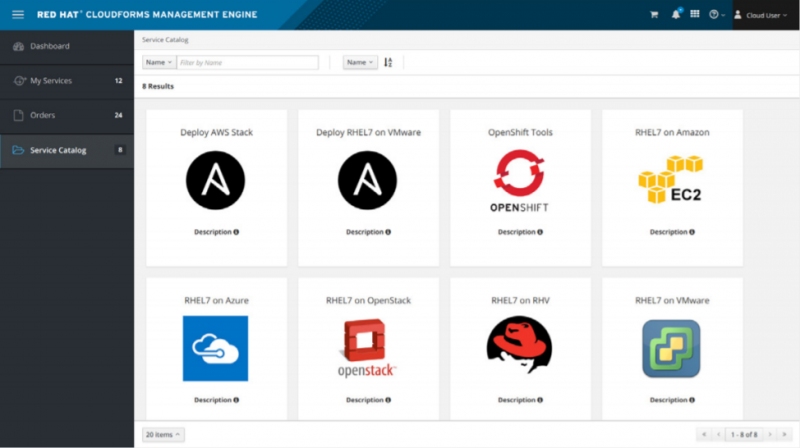The width and height of the screenshot is (800, 448).
Task: Open the Cloud User account menu
Action: [x=761, y=15]
